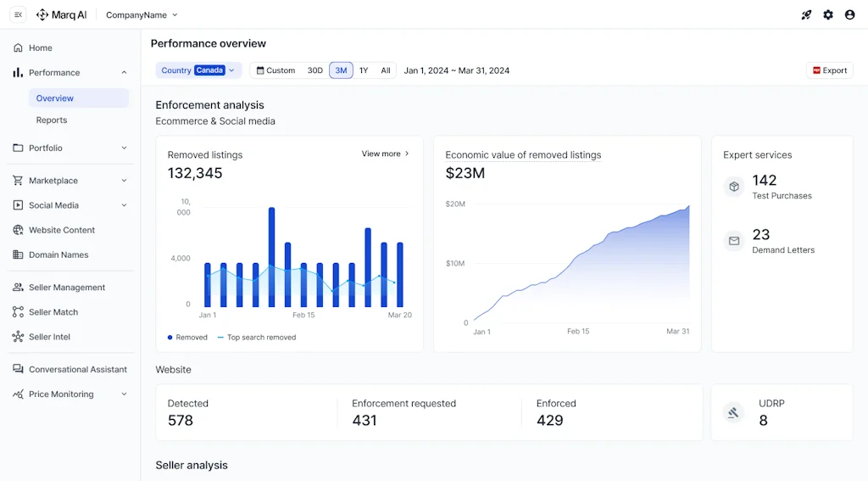Switch the time range to 1Y

point(364,70)
